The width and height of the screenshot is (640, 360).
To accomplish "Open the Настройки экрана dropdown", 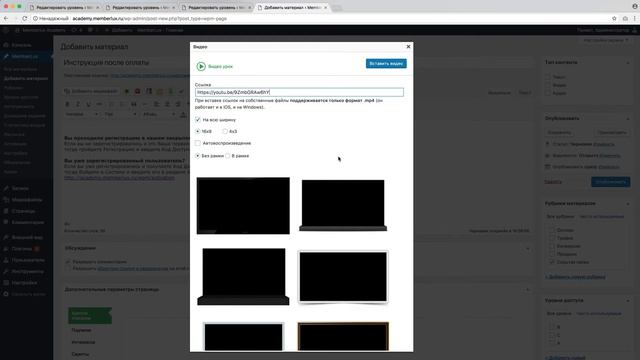I will [x=606, y=40].
